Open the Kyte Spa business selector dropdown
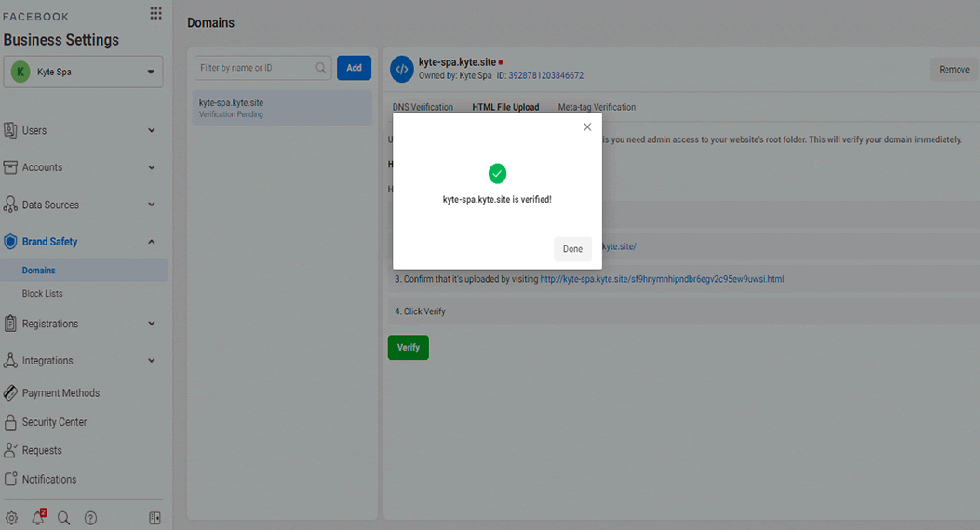 click(83, 72)
